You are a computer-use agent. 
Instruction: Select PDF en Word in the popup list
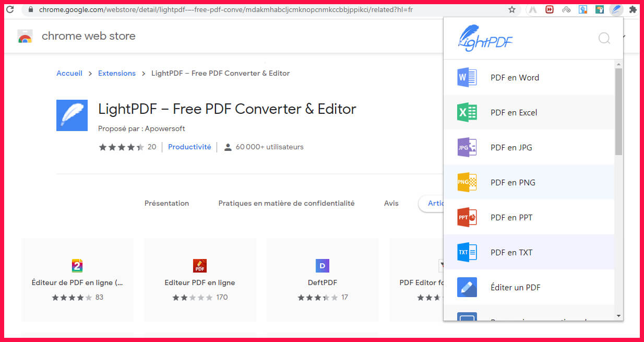tap(529, 77)
